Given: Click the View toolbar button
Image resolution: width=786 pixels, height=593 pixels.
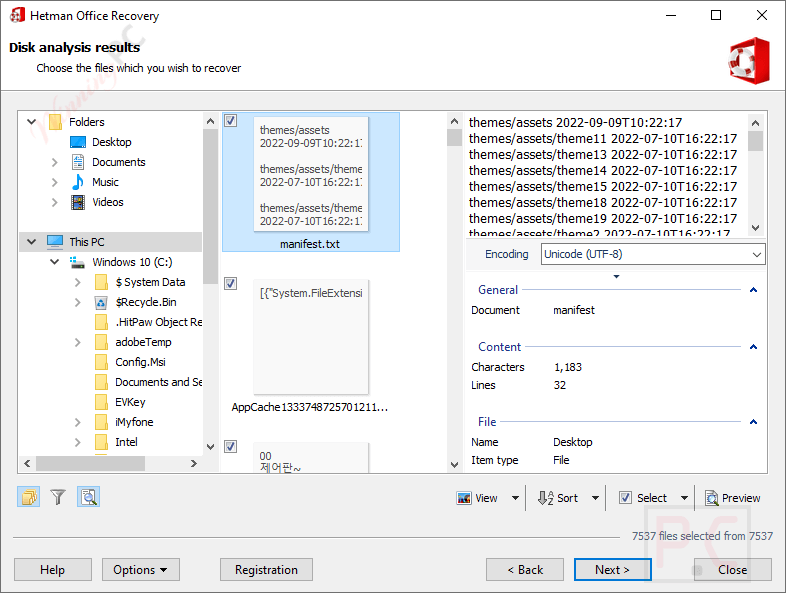Looking at the screenshot, I should (x=477, y=498).
